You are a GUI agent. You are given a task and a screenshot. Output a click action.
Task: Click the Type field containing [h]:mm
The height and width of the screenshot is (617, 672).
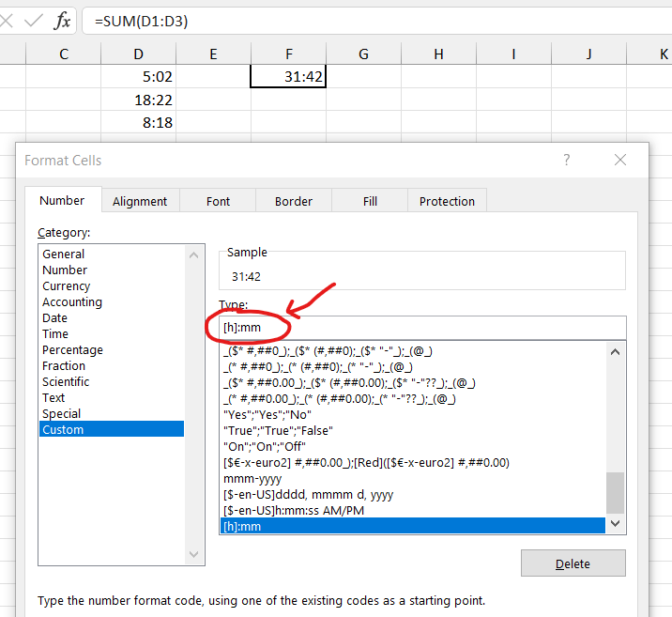pos(422,328)
